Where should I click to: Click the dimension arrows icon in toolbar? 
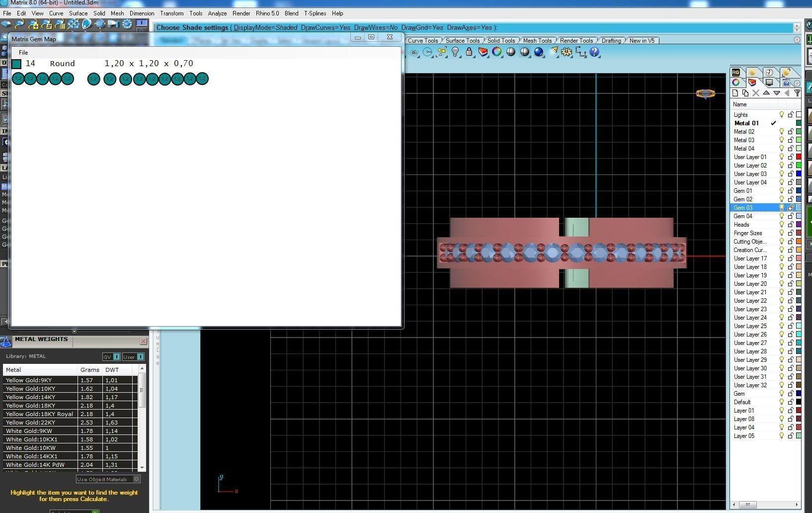coord(580,52)
